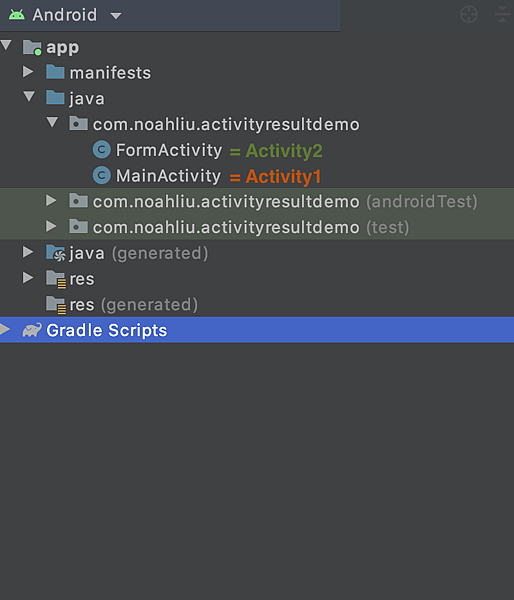
Task: Open the FormActivity file
Action: [169, 150]
